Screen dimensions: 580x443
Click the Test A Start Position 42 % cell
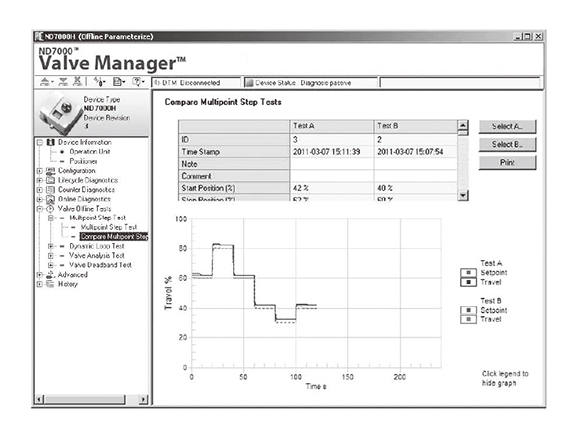pos(331,188)
